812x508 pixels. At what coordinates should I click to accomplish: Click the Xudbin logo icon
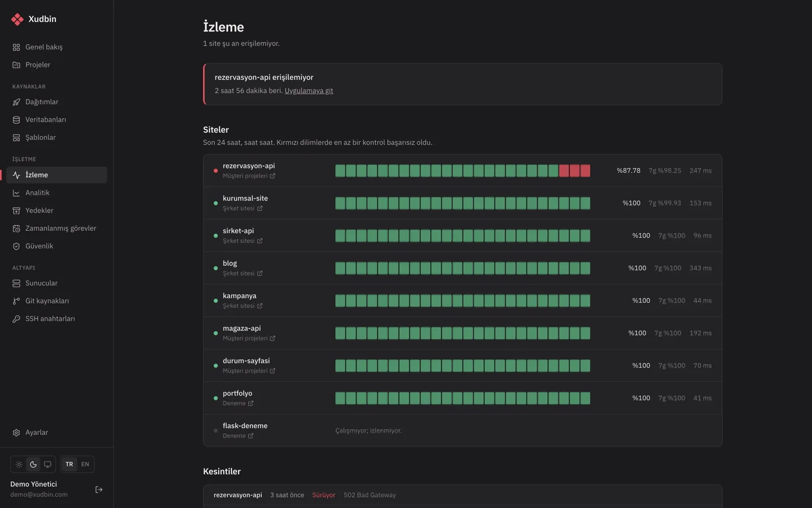coord(17,19)
